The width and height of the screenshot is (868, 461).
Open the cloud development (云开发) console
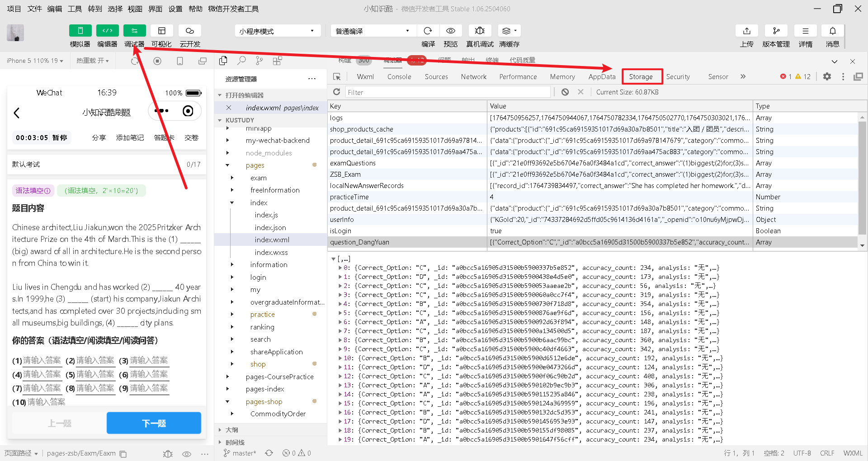click(x=190, y=31)
